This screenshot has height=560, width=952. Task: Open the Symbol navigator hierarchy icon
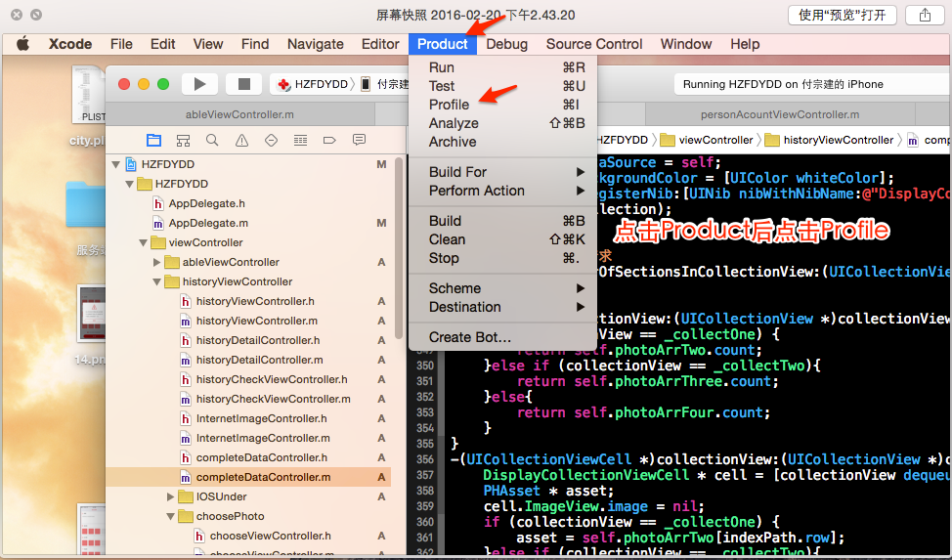[183, 141]
